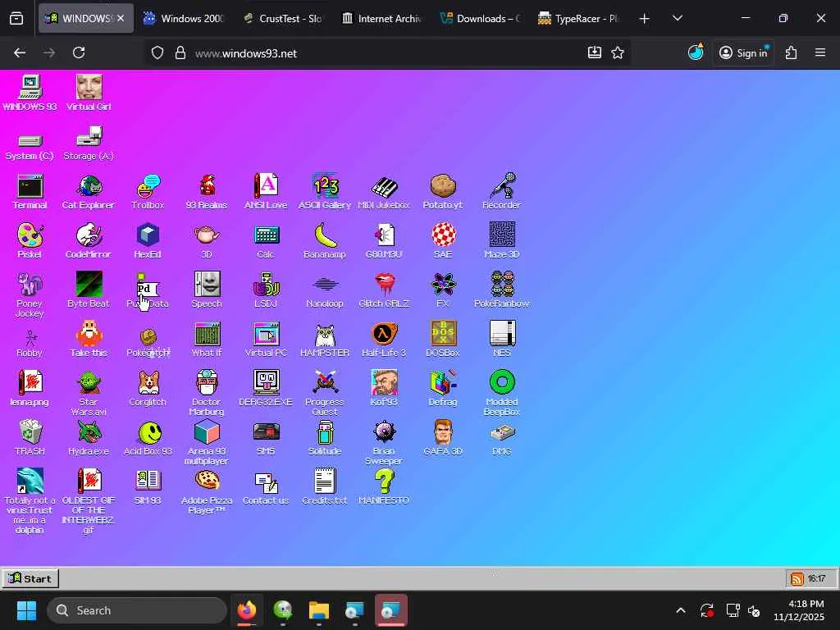Show hidden system tray icons chevron
This screenshot has width=840, height=630.
click(680, 610)
